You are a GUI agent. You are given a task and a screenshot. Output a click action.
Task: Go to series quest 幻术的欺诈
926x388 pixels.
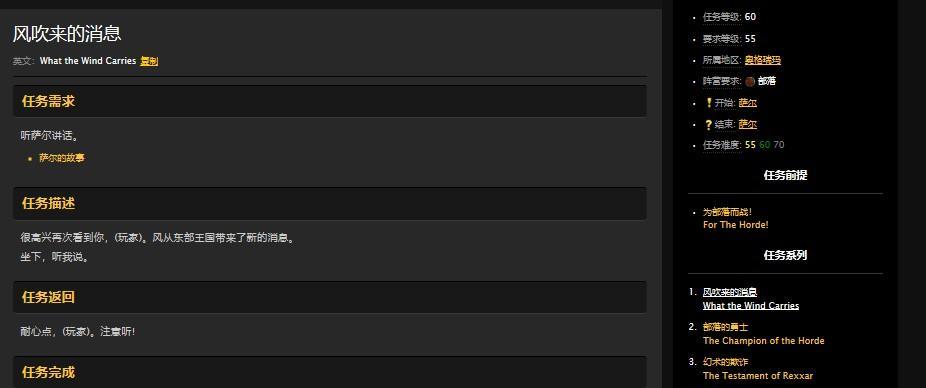pos(725,362)
